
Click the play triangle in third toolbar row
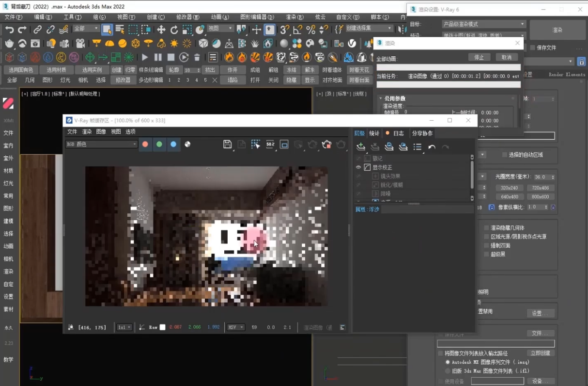pyautogui.click(x=145, y=57)
